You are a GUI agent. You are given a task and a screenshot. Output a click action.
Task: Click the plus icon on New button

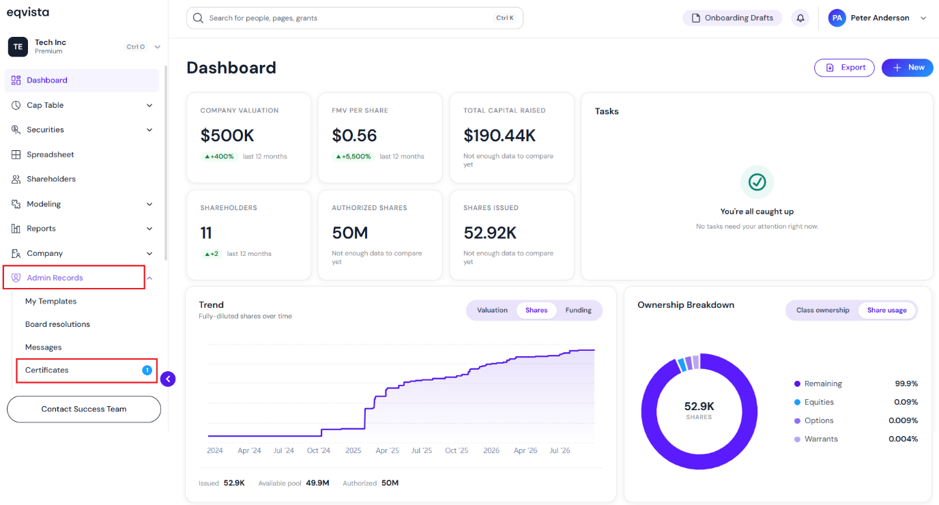pyautogui.click(x=897, y=68)
